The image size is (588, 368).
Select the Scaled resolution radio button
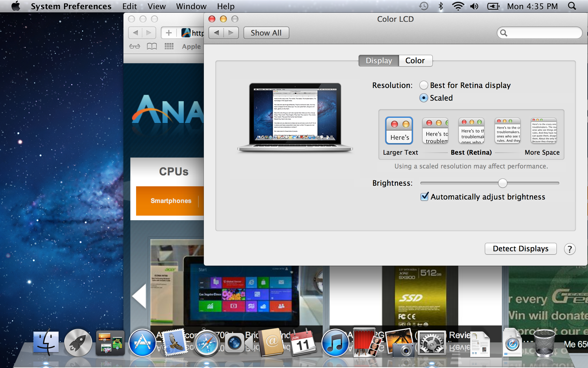click(x=424, y=98)
